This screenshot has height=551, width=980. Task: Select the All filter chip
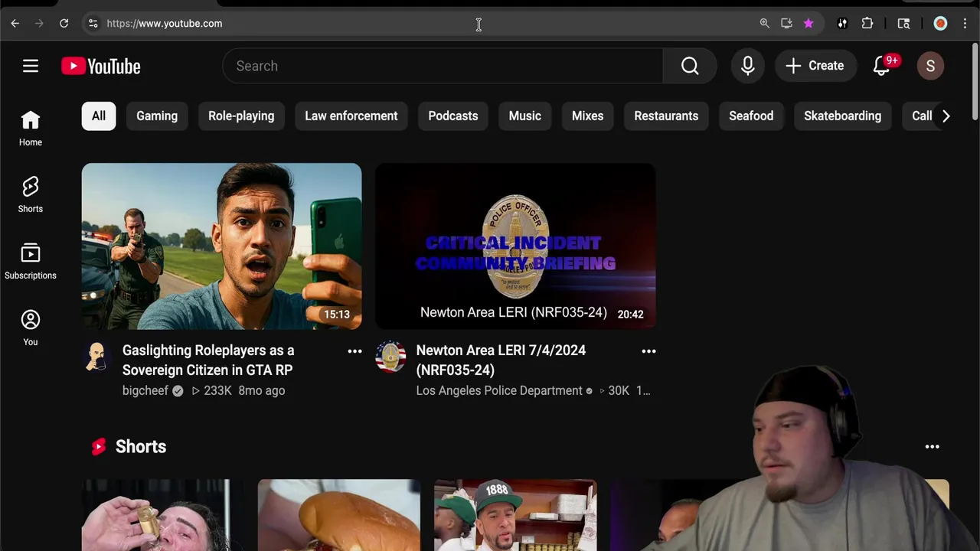click(99, 116)
